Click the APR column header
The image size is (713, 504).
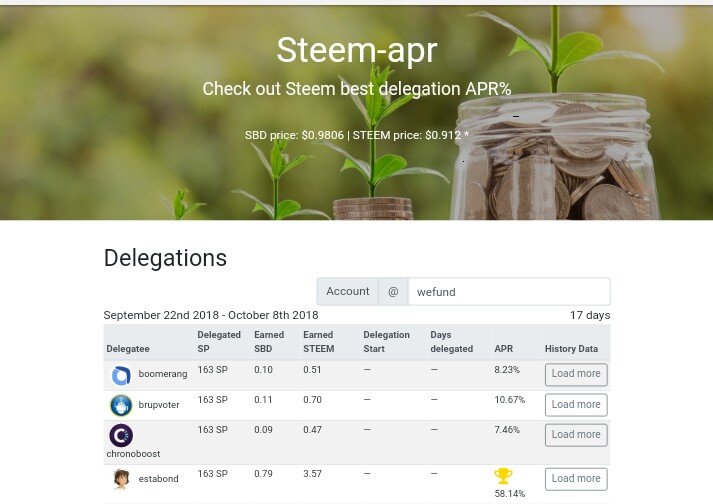(504, 348)
